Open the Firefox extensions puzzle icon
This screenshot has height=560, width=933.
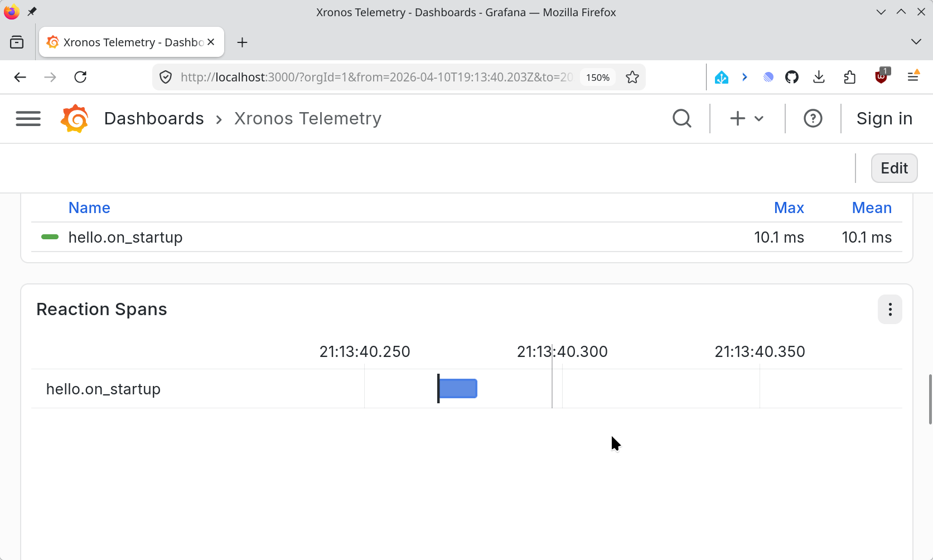(849, 78)
